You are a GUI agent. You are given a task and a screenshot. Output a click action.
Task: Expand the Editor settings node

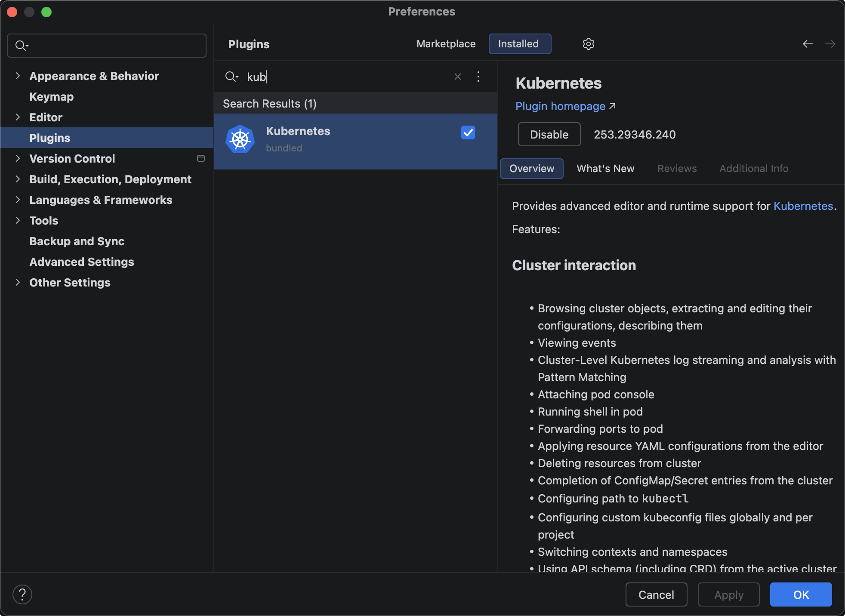point(18,117)
